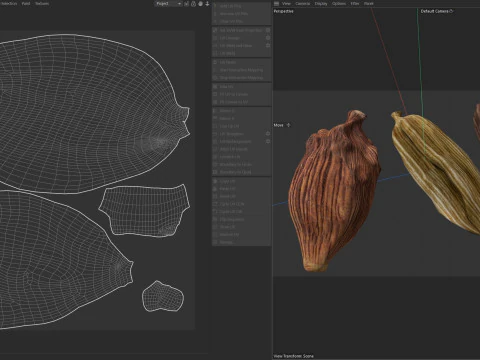Click the Relax UV command
Image resolution: width=480 pixels, height=360 pixels.
(x=241, y=87)
